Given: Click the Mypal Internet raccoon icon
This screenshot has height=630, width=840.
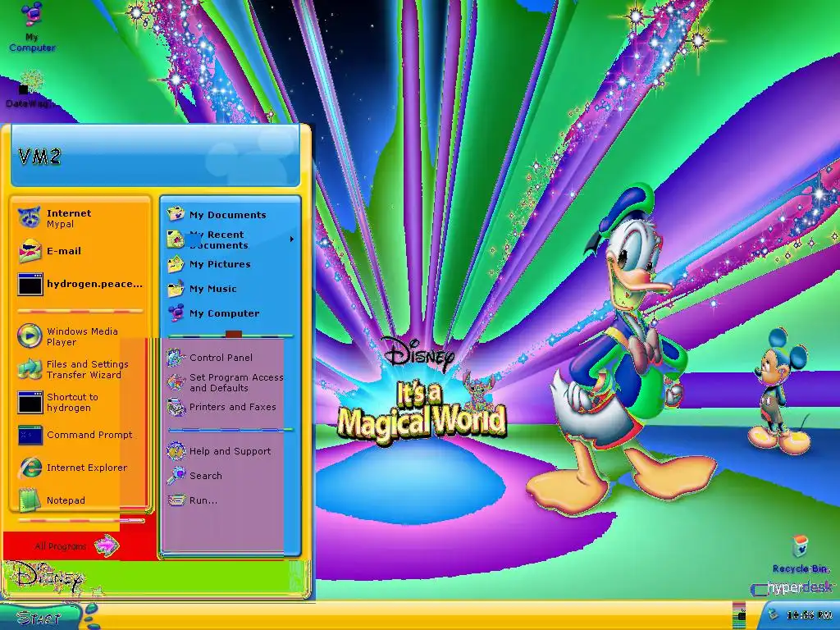Looking at the screenshot, I should pyautogui.click(x=29, y=217).
